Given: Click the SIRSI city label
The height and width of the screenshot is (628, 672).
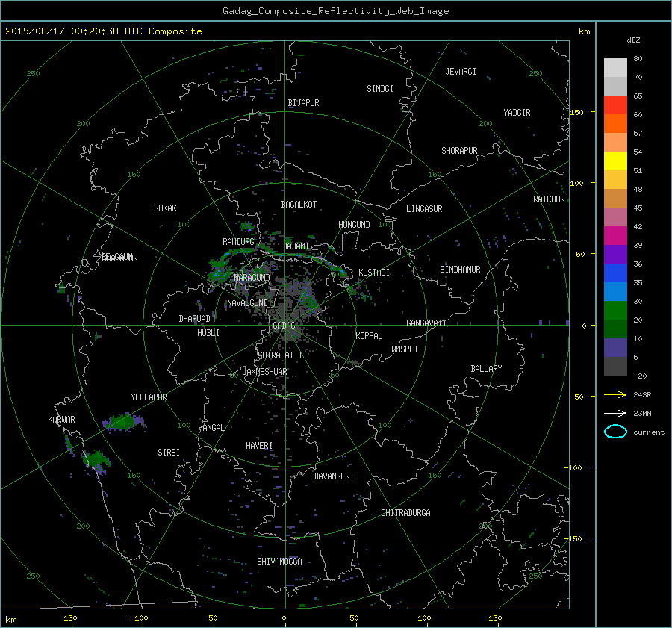Looking at the screenshot, I should (x=169, y=453).
